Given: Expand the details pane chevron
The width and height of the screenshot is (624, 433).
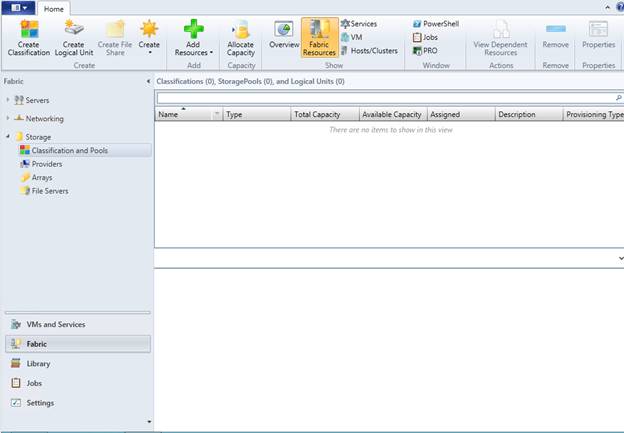Looking at the screenshot, I should 621,258.
